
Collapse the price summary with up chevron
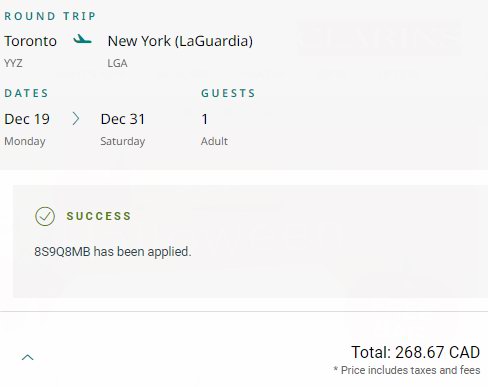[28, 357]
